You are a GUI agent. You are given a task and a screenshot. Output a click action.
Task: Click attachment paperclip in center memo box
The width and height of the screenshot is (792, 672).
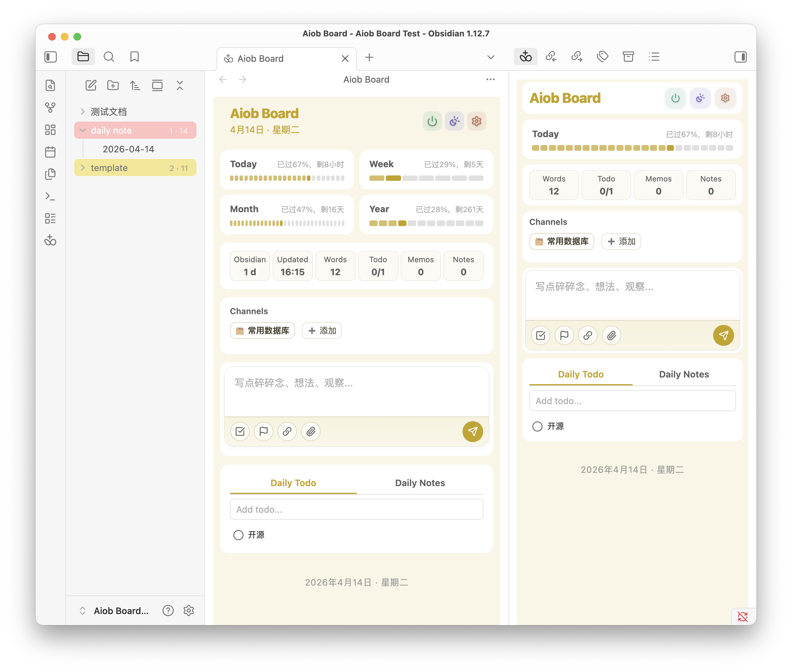click(x=311, y=431)
